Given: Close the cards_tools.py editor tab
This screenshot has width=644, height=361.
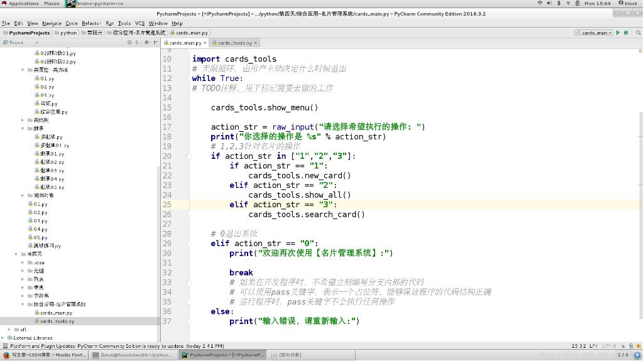Looking at the screenshot, I should pos(256,43).
